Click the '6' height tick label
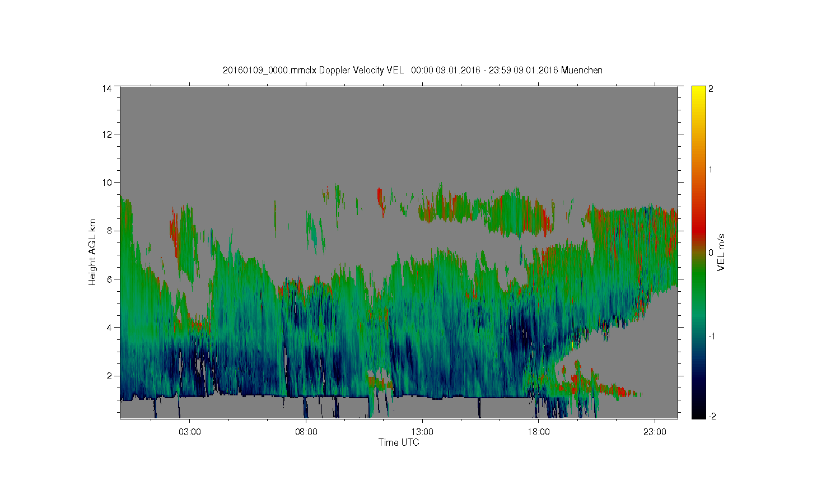The height and width of the screenshot is (504, 840). tap(109, 279)
